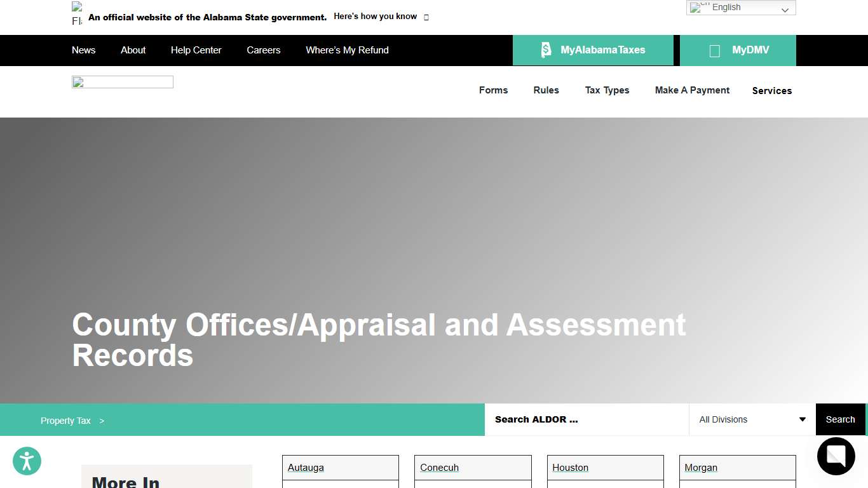Toggle the language selector to another language
The height and width of the screenshot is (488, 868).
tap(740, 7)
